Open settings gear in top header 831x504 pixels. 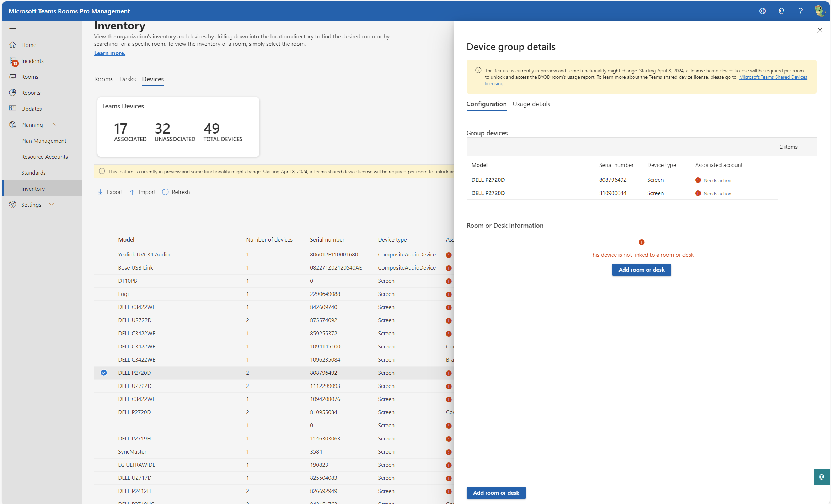click(762, 11)
